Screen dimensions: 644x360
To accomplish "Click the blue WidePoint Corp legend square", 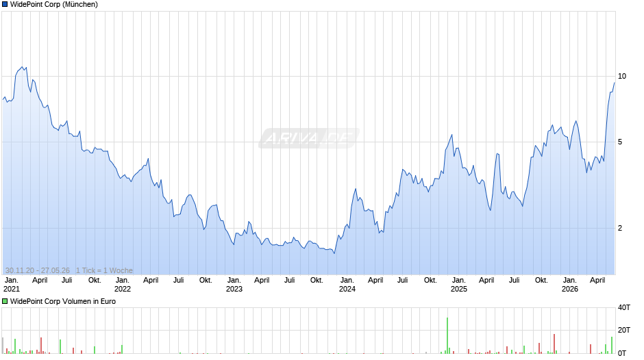I will (x=5, y=5).
